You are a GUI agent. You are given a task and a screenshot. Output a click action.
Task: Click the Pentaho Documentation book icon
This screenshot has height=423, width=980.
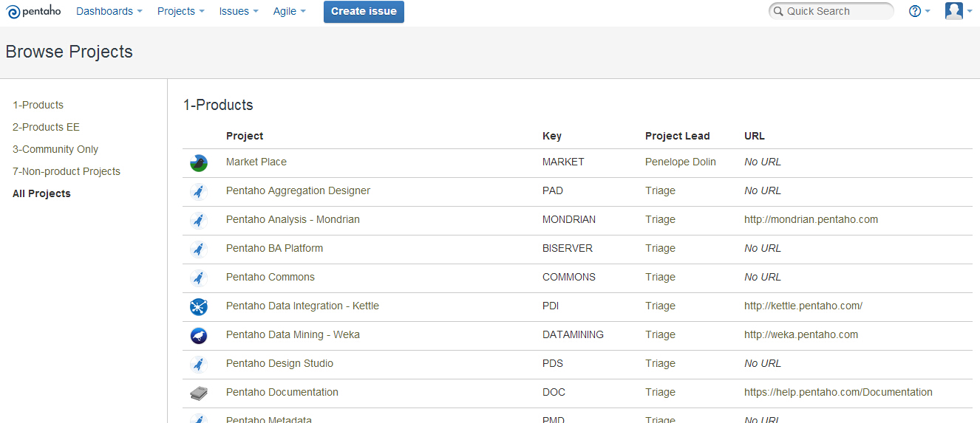pyautogui.click(x=198, y=393)
